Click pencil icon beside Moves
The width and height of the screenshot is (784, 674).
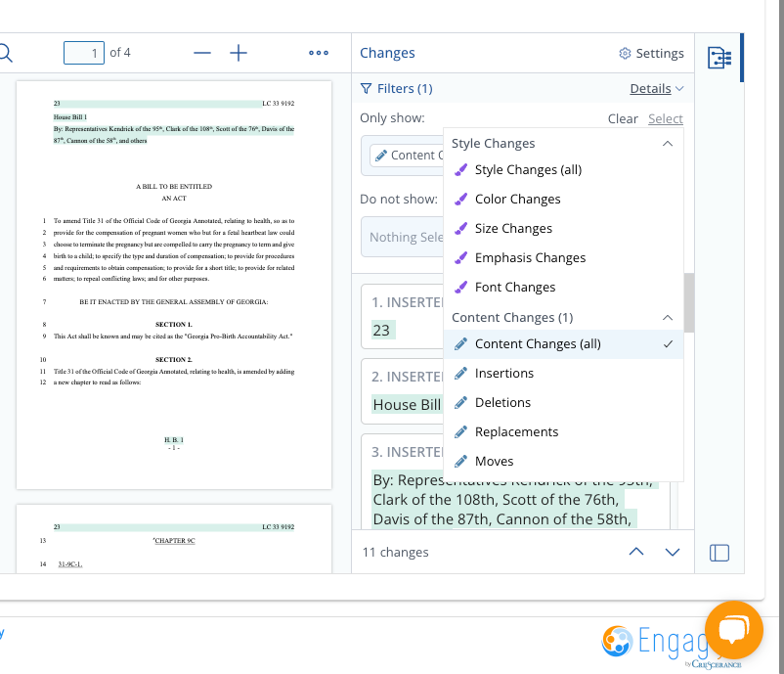[460, 461]
